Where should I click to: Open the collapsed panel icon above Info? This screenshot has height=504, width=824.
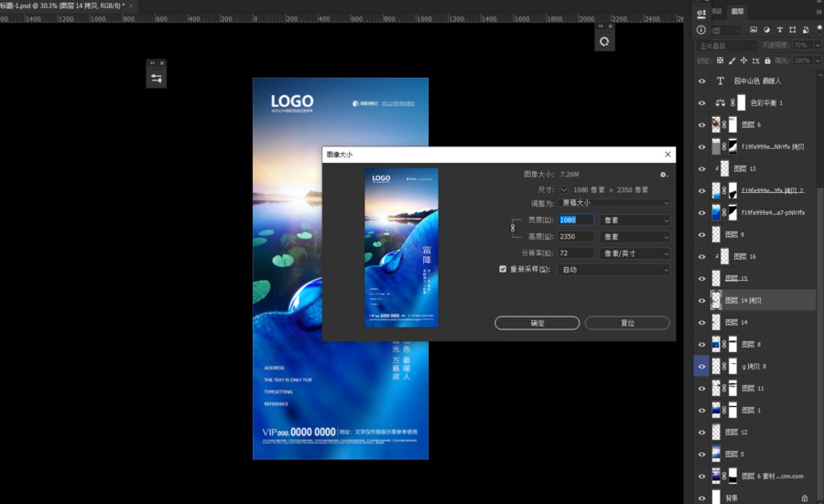coord(701,14)
